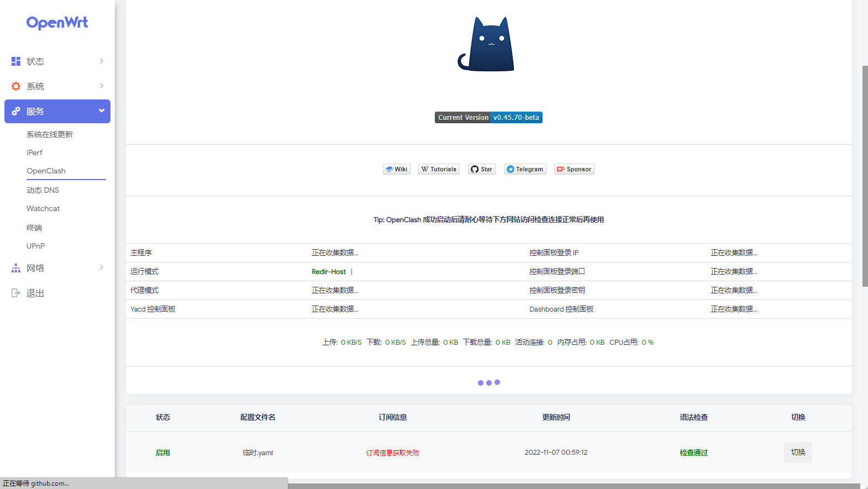Click the vertical page scrollbar
Screen dimensions: 868x489
[865, 176]
